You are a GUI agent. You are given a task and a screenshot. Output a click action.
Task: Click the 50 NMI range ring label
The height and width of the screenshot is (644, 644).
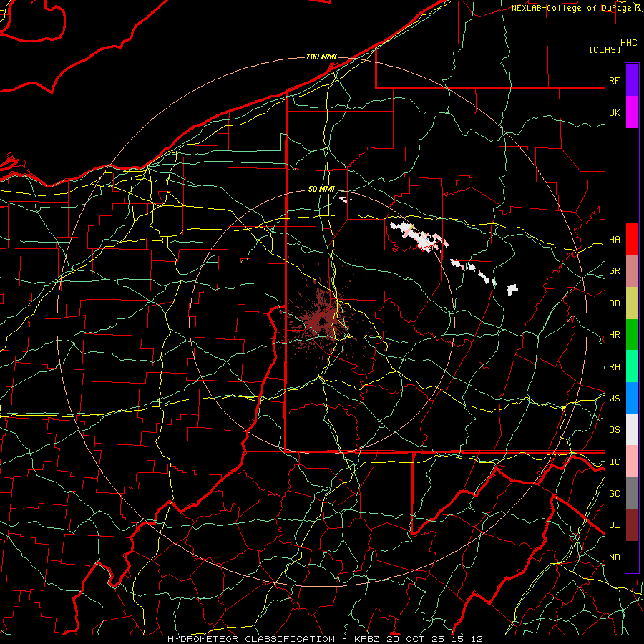click(321, 190)
